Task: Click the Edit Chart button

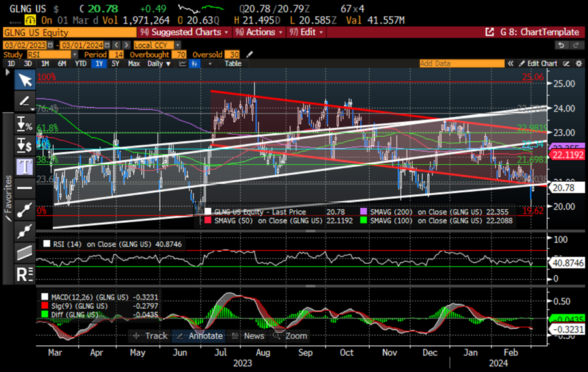Action: (x=538, y=64)
